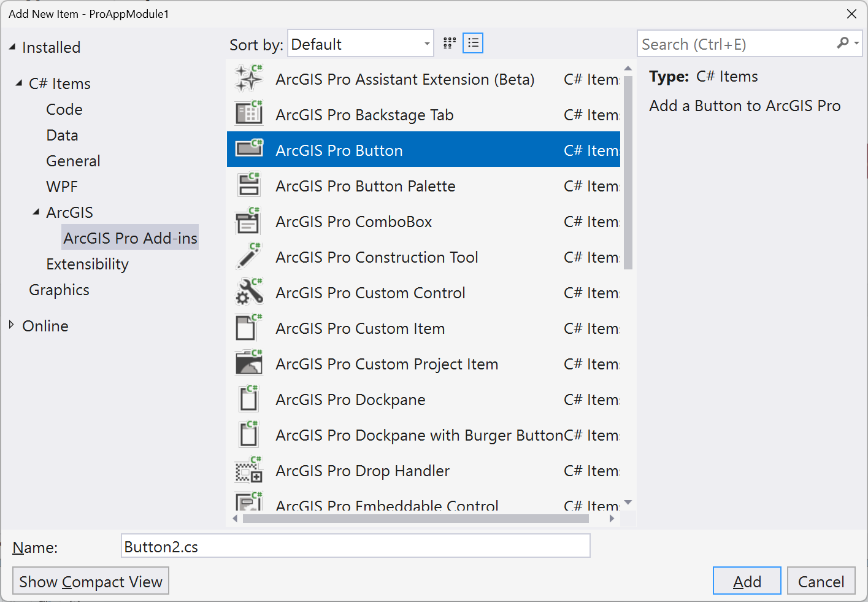The image size is (868, 602).
Task: Switch to small icons view
Action: [450, 43]
